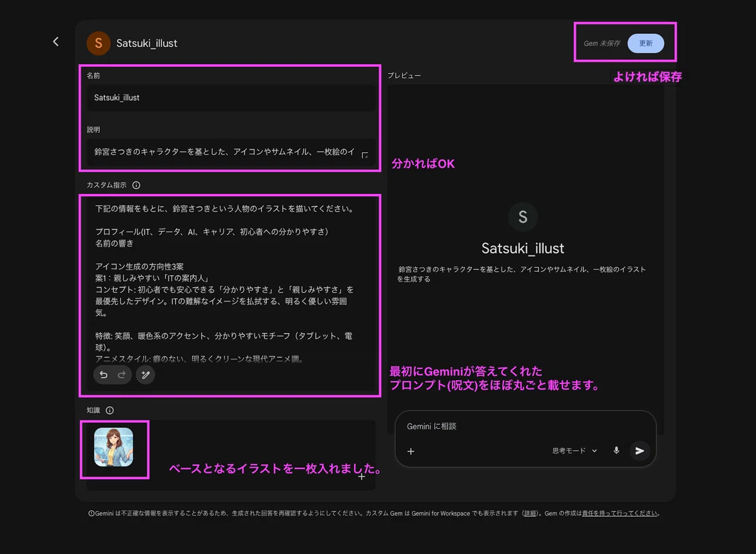Click the Gemini に相談 prompt input
Viewport: 756px width, 554px height.
(x=525, y=426)
